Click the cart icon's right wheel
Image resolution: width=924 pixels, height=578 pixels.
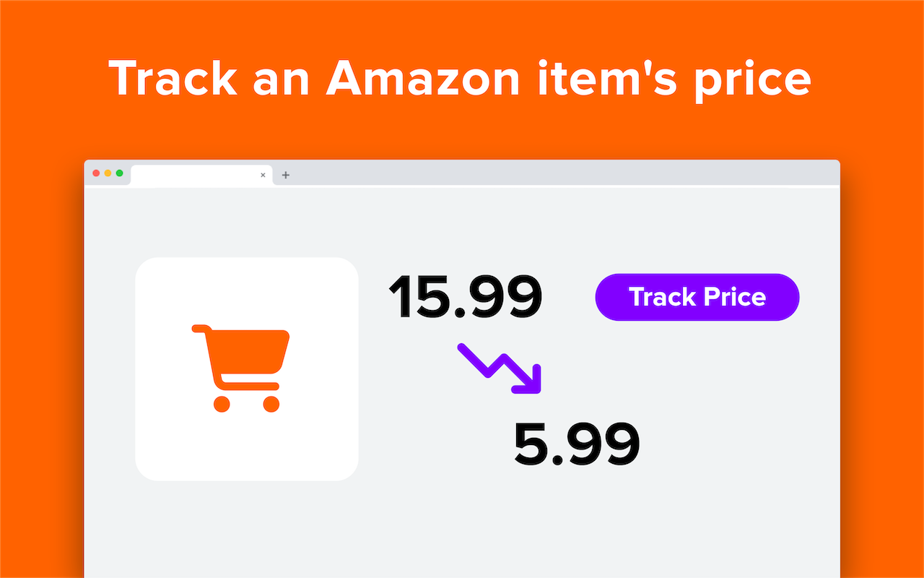point(271,404)
